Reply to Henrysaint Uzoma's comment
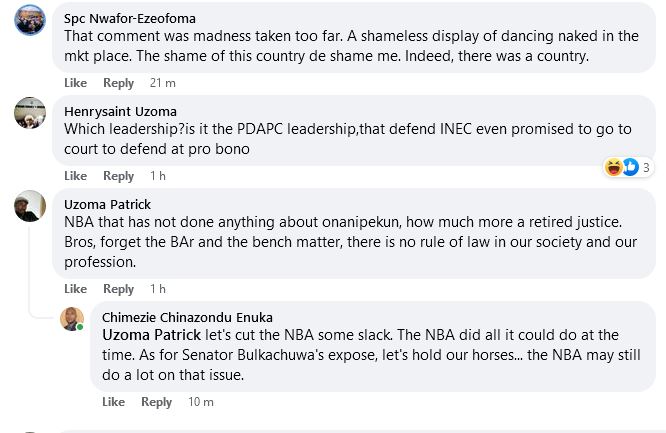666x433 pixels. coord(118,176)
